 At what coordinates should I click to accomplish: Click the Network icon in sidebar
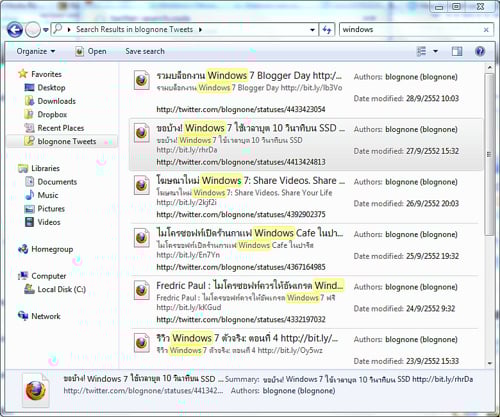23,315
